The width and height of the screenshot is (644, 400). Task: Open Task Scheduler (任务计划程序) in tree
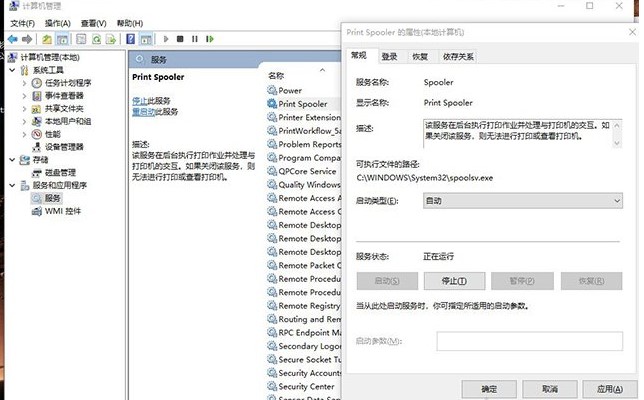click(68, 83)
